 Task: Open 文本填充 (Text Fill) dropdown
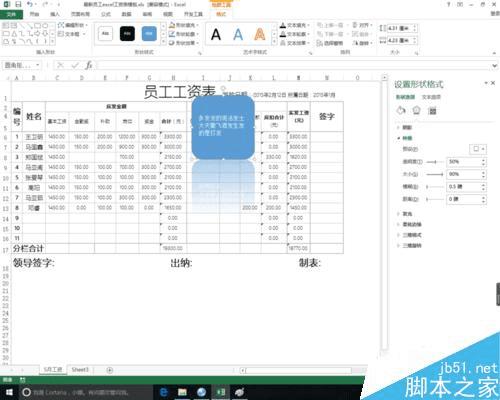(295, 25)
